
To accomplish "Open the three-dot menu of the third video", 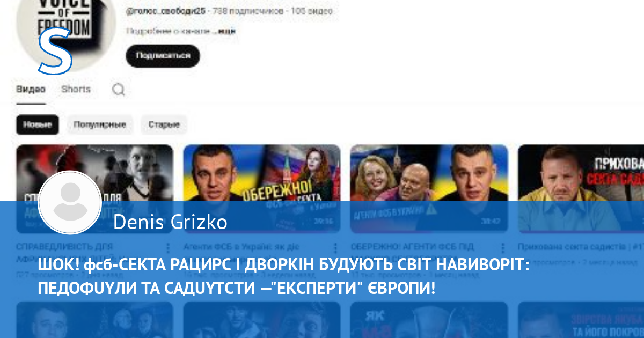I will (502, 248).
